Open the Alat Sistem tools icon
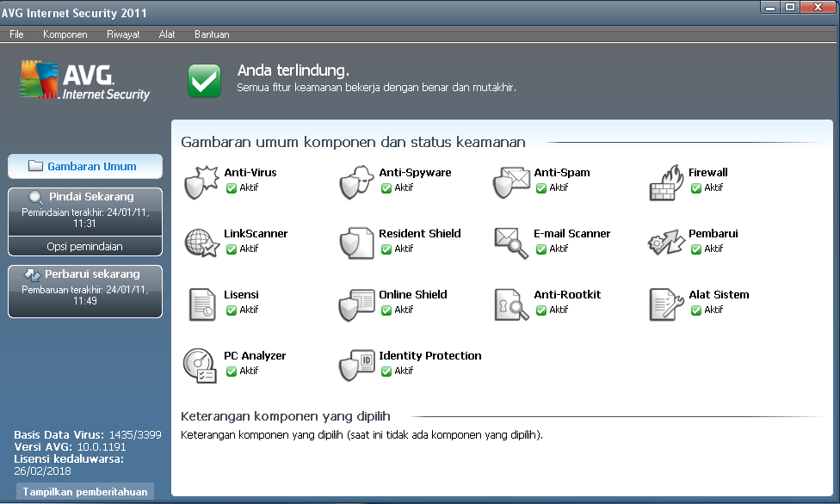The width and height of the screenshot is (840, 504). [x=666, y=304]
